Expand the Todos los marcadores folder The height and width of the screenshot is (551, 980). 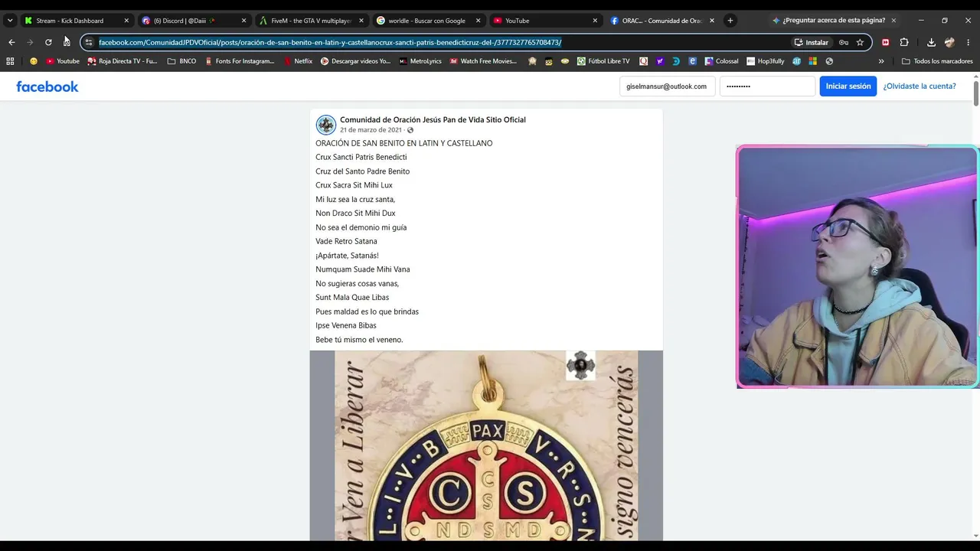[x=937, y=61]
